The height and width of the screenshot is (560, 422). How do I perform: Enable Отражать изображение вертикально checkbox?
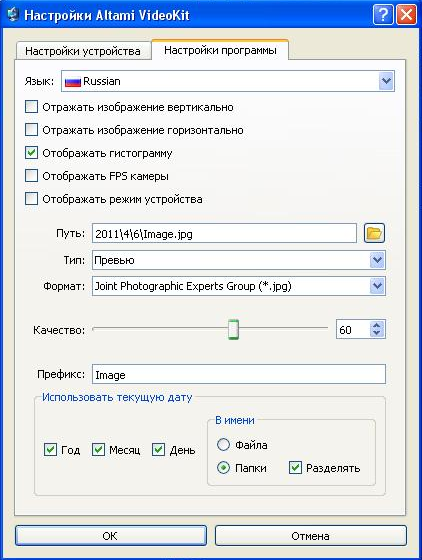(31, 107)
